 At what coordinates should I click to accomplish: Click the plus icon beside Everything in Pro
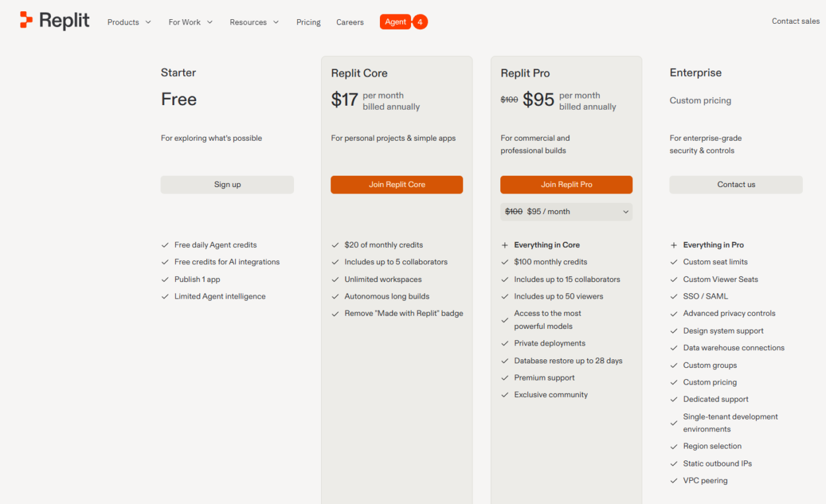coord(674,245)
